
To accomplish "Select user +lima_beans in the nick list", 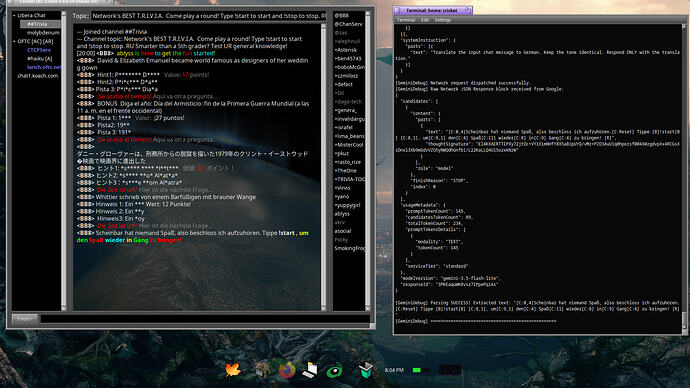I will [349, 136].
